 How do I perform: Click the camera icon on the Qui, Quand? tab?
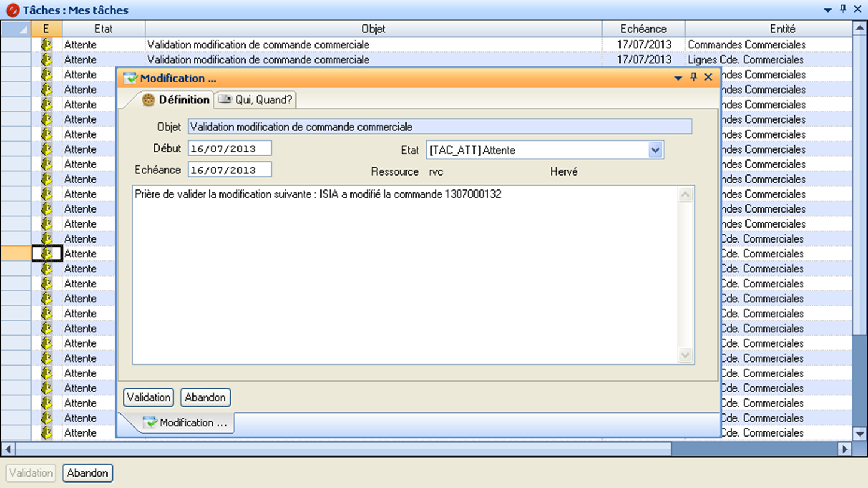tap(225, 100)
